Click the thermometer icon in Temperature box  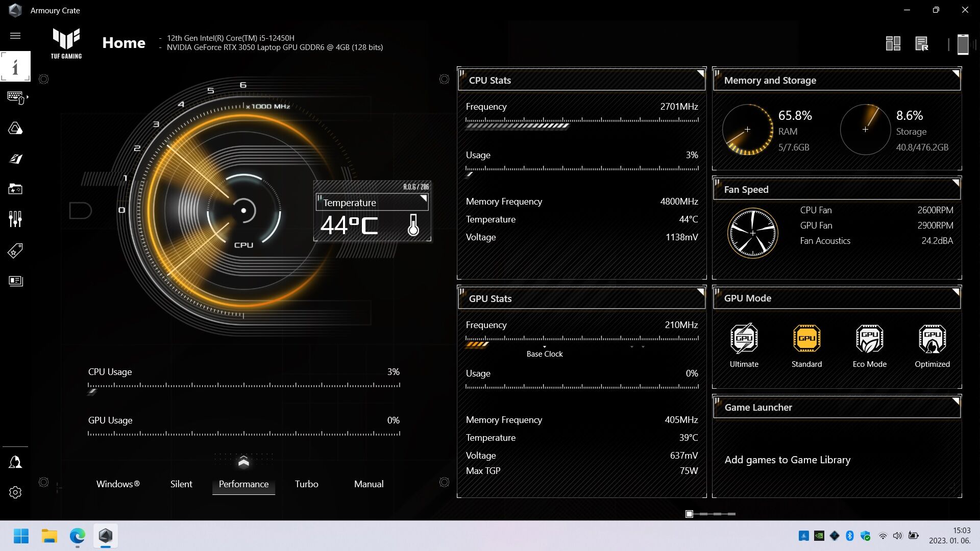413,225
